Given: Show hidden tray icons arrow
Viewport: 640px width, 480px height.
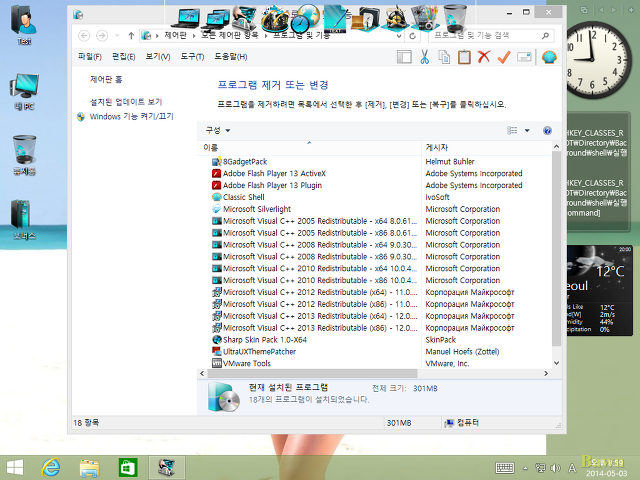Looking at the screenshot, I should coord(525,469).
